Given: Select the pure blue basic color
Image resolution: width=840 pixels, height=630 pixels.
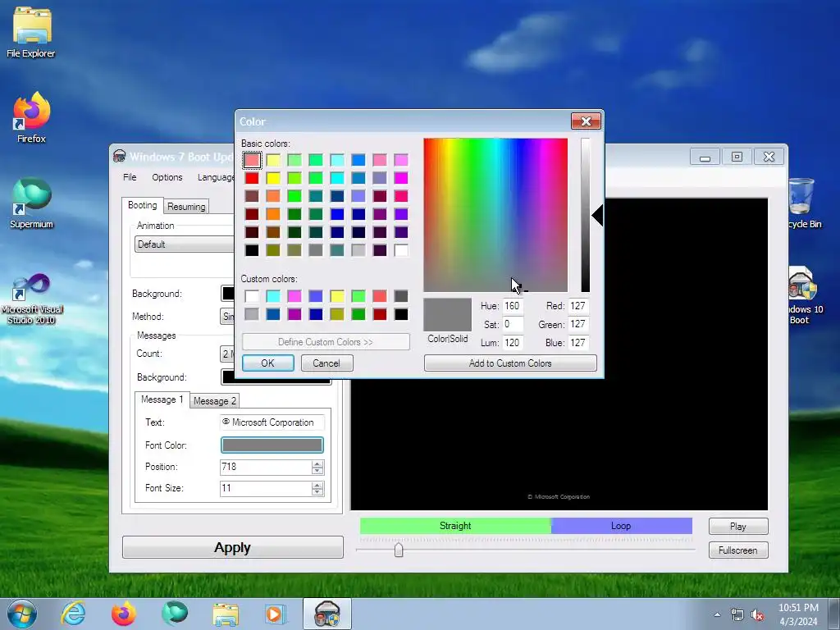Looking at the screenshot, I should (337, 214).
